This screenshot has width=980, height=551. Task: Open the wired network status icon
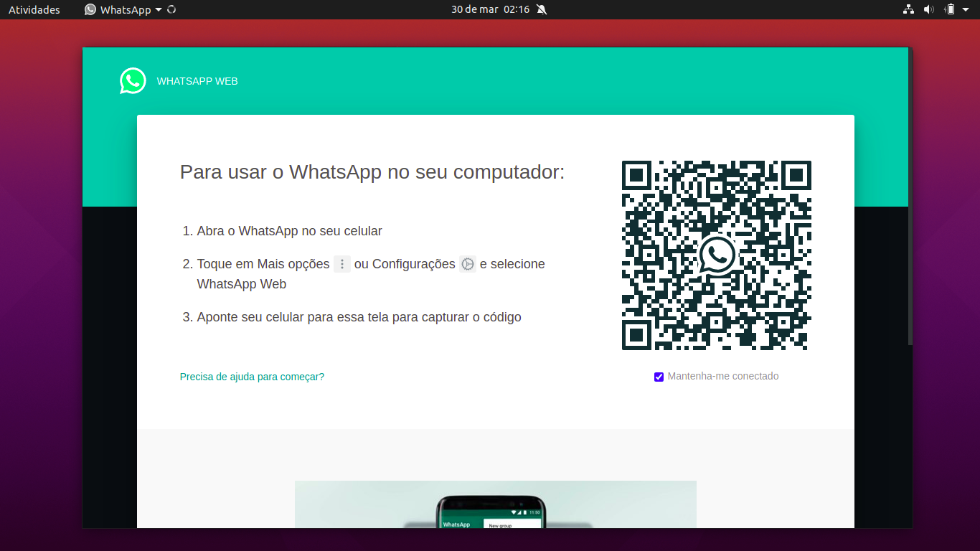click(x=908, y=9)
